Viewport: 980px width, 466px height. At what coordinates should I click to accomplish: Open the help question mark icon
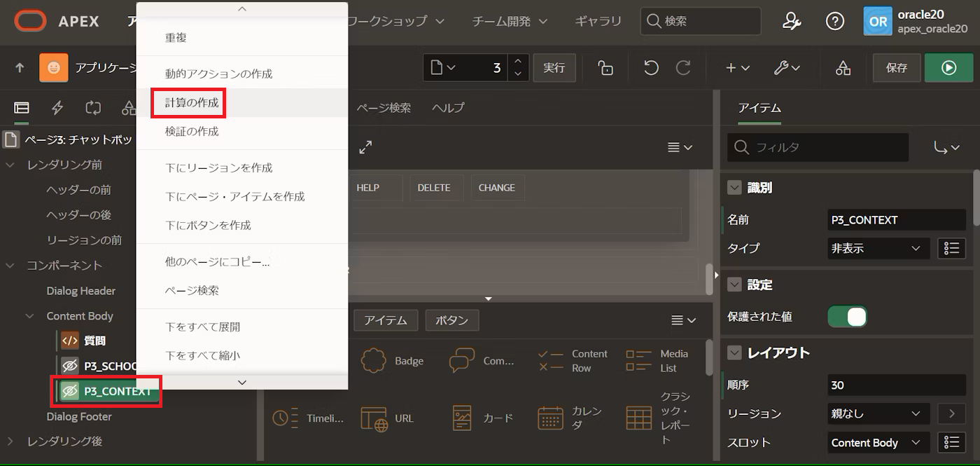click(x=834, y=21)
